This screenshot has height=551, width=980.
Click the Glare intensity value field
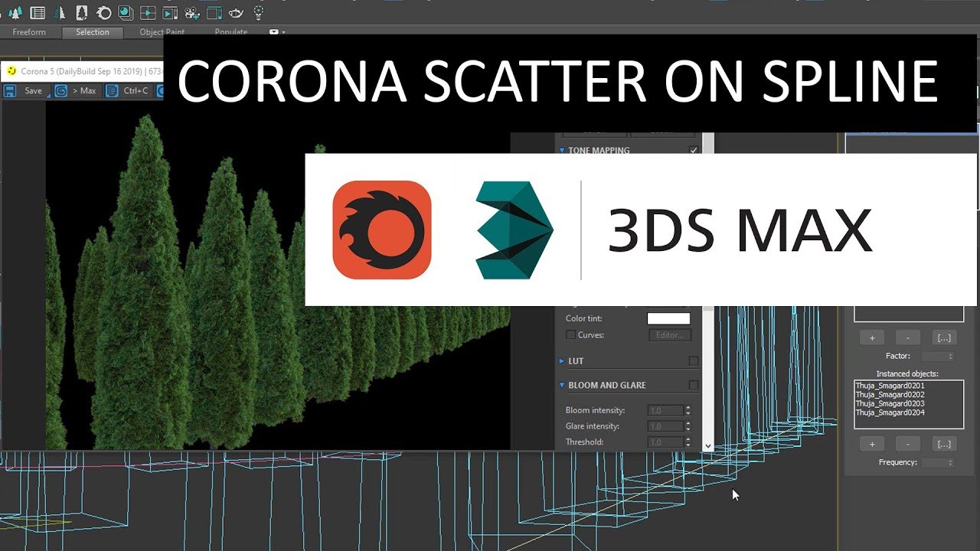click(x=665, y=426)
